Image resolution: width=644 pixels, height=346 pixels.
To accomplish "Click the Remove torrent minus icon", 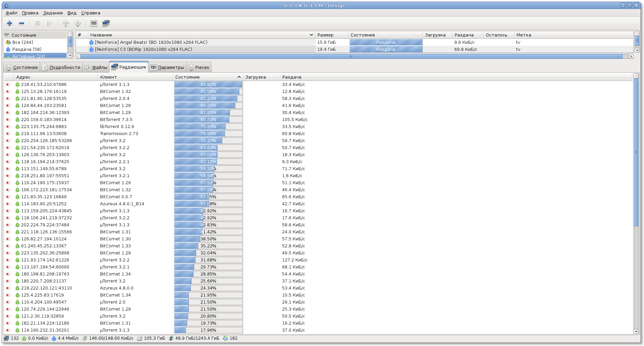I will pyautogui.click(x=22, y=23).
